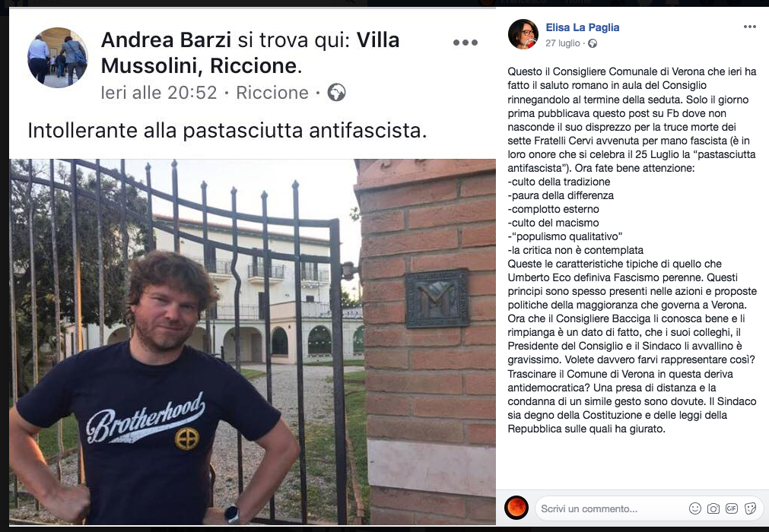769x532 pixels.
Task: Attach a photo using the camera icon
Action: (x=713, y=508)
